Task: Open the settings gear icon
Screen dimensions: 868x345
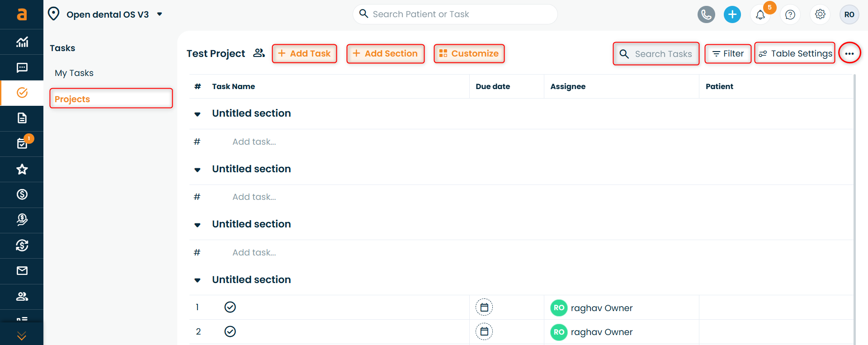Action: click(820, 14)
